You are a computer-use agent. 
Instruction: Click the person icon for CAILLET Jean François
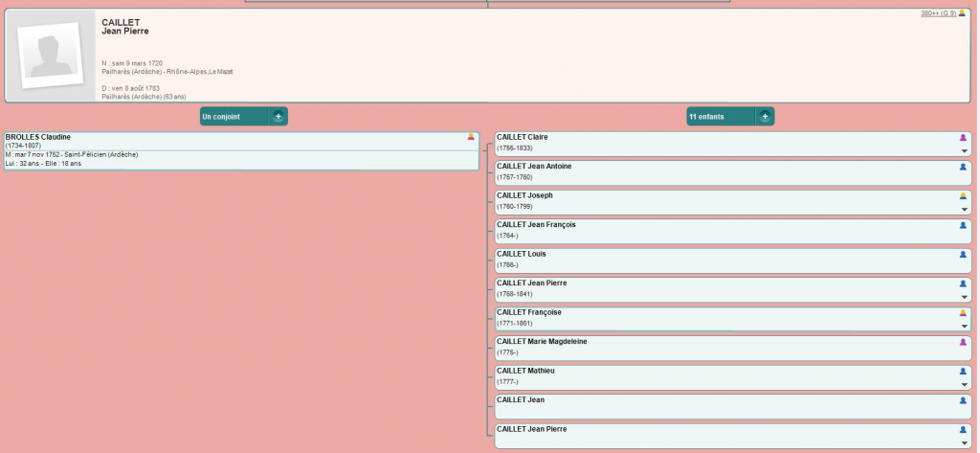pos(964,225)
